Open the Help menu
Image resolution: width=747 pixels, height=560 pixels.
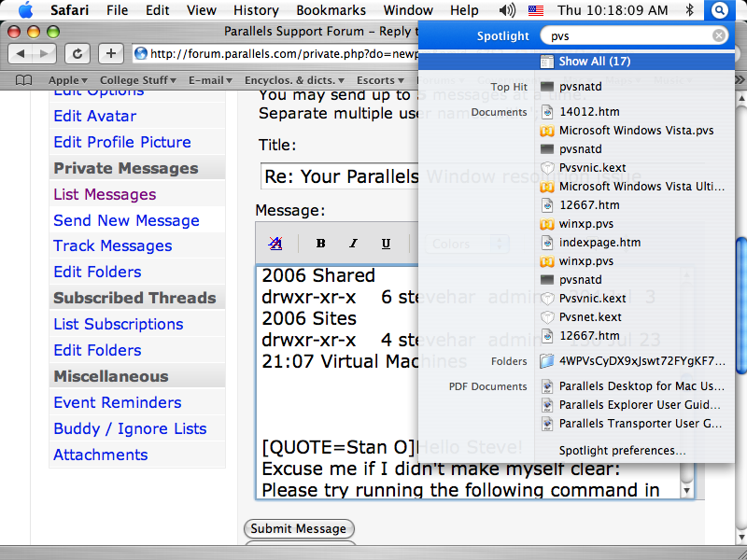click(x=464, y=10)
